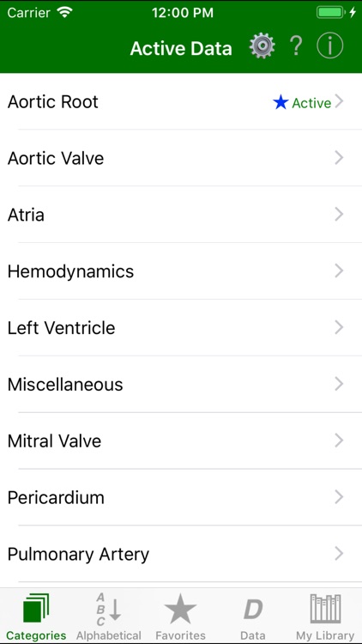This screenshot has width=362, height=644.
Task: Open the Hemodynamics category
Action: [181, 271]
